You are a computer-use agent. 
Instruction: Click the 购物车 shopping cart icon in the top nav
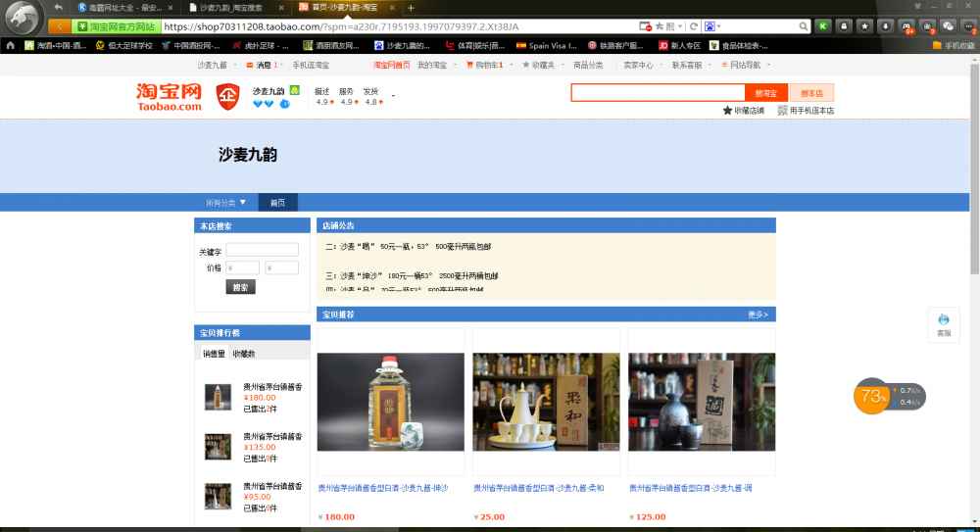pos(469,65)
